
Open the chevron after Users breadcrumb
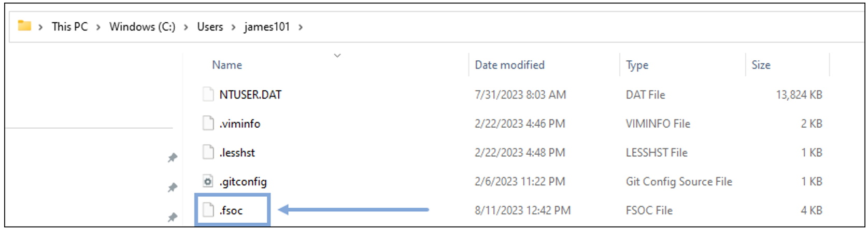click(x=233, y=27)
